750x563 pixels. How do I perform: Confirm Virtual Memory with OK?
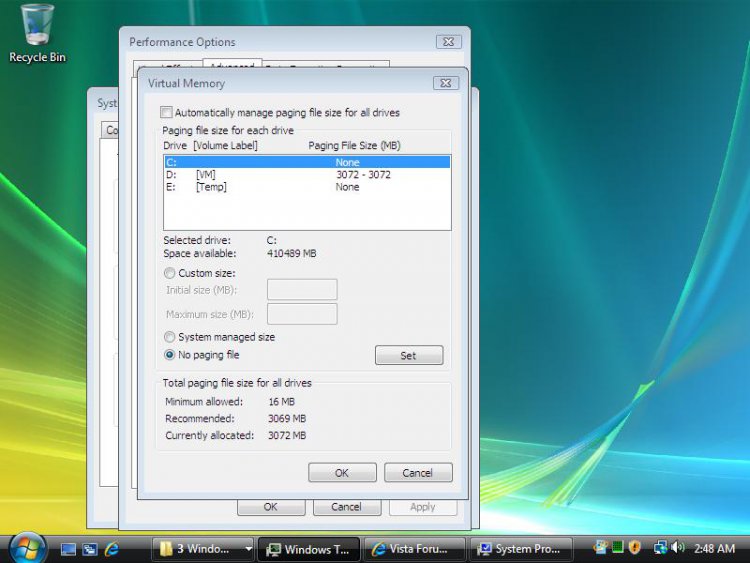[342, 473]
